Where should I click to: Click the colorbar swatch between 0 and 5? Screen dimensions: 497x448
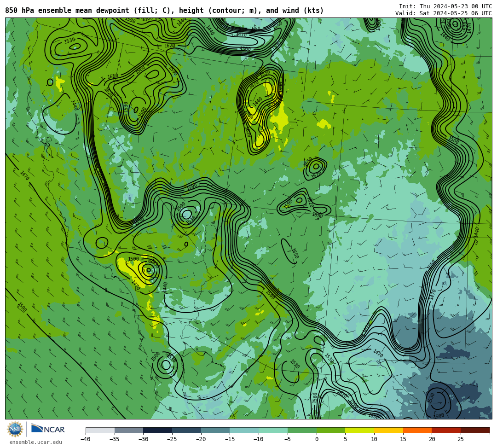point(331,430)
